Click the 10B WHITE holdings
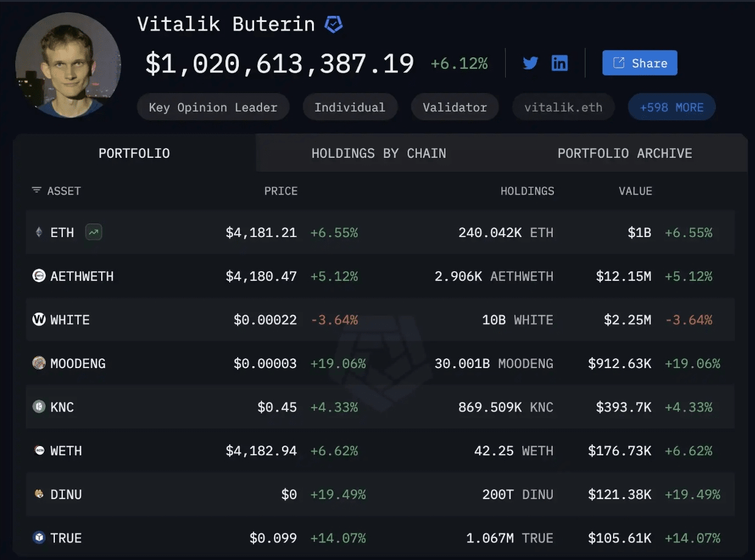Viewport: 755px width, 560px height. click(x=518, y=320)
